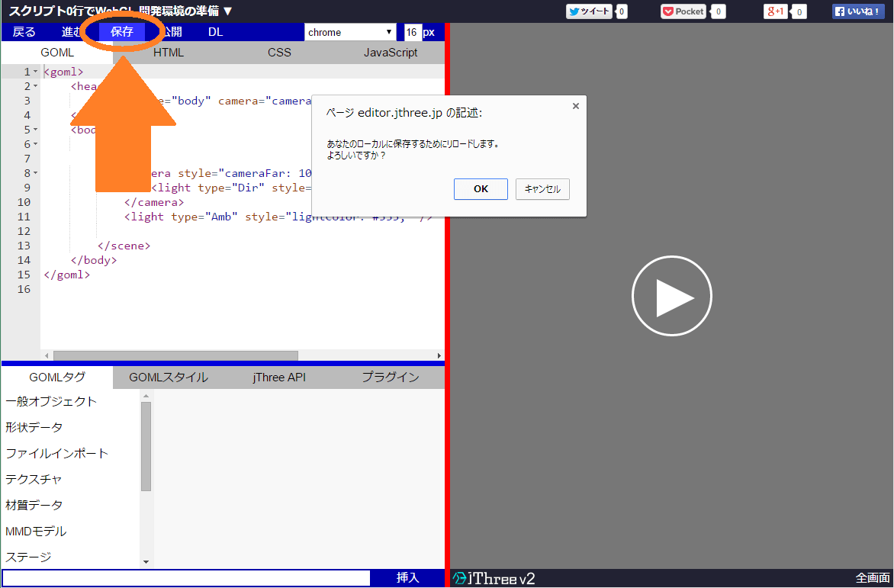This screenshot has height=588, width=894.
Task: Open the chrome browser dropdown
Action: coord(350,32)
